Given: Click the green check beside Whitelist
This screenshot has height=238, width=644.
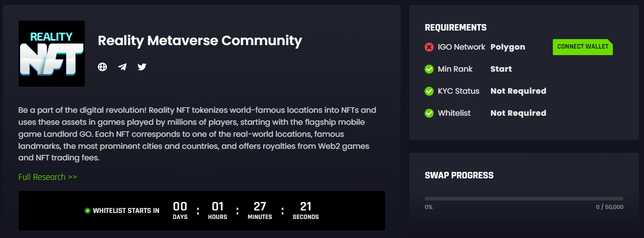Looking at the screenshot, I should [x=429, y=113].
